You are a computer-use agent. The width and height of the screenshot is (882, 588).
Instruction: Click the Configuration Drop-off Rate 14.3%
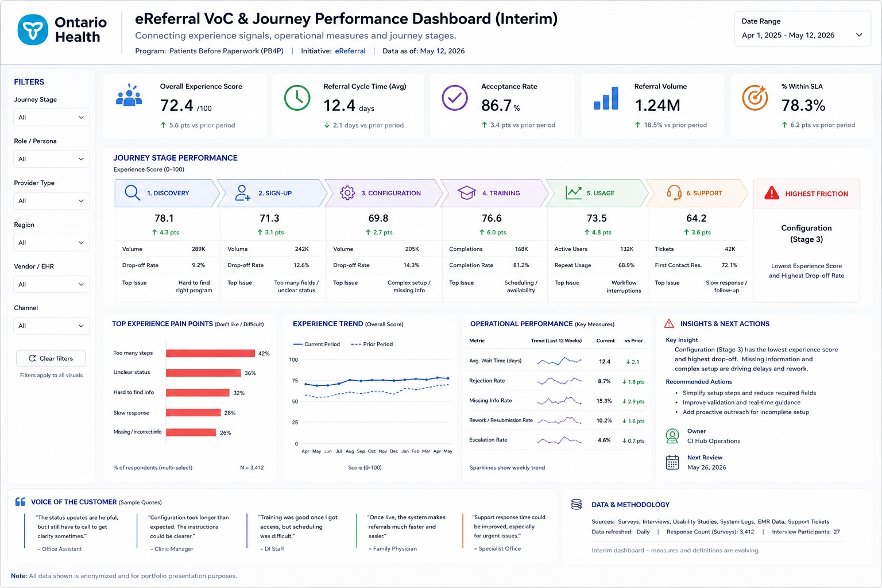[x=411, y=265]
